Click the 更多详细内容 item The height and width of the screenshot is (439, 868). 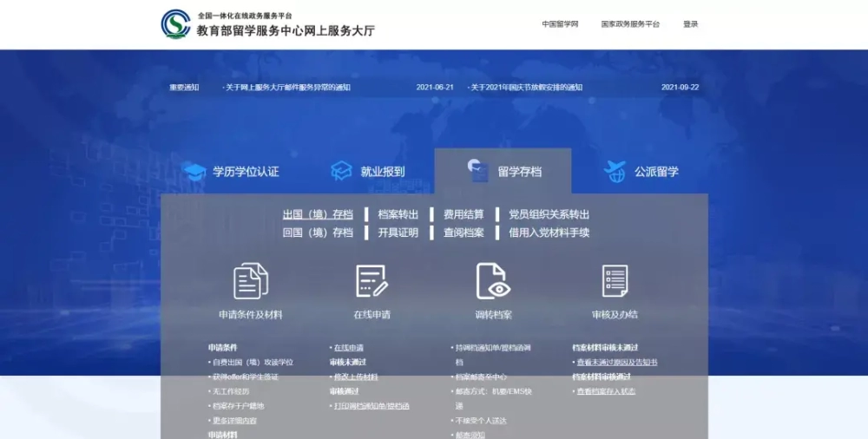(234, 421)
